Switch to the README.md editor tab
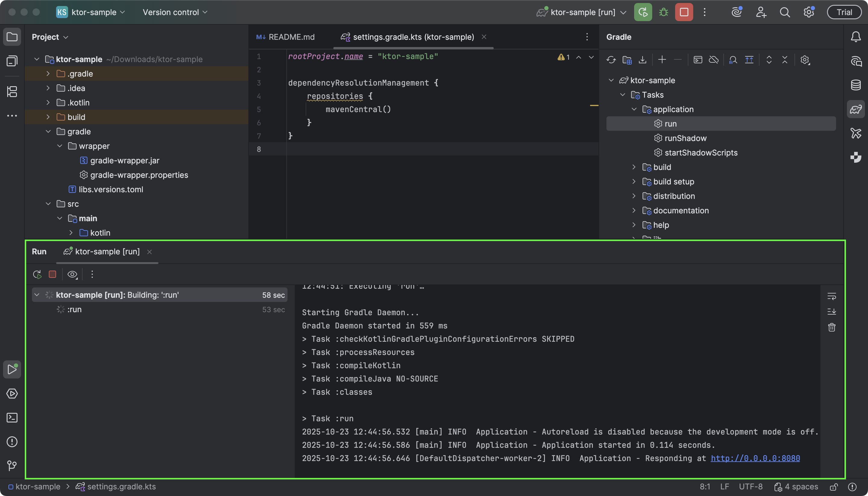 pos(291,37)
